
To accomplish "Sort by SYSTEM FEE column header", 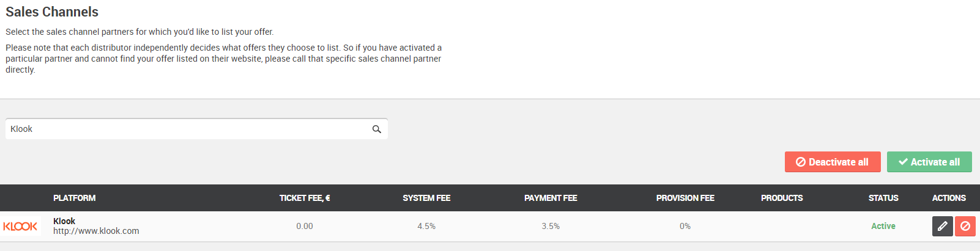I will (426, 198).
